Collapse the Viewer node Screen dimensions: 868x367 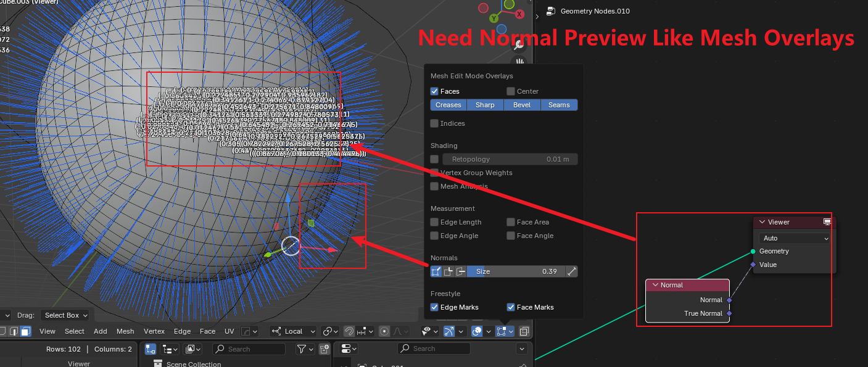coord(762,222)
